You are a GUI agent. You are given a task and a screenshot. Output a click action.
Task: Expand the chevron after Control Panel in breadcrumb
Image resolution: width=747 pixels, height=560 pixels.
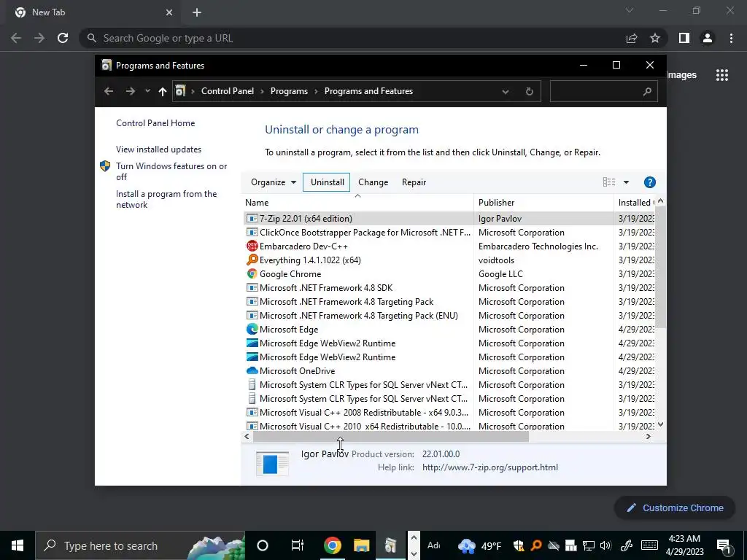pyautogui.click(x=262, y=91)
